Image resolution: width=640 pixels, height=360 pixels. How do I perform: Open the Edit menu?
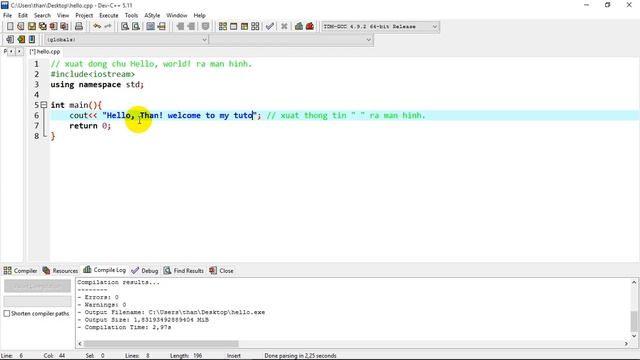point(23,16)
